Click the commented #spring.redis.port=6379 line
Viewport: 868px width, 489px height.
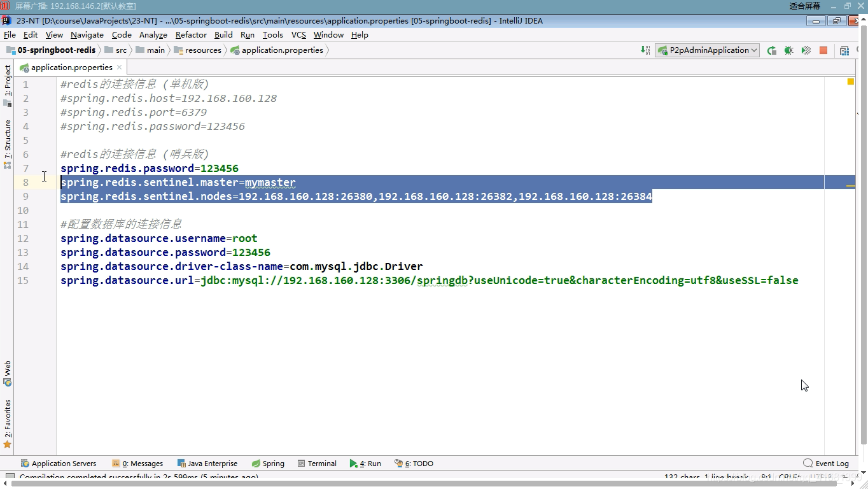pyautogui.click(x=134, y=112)
